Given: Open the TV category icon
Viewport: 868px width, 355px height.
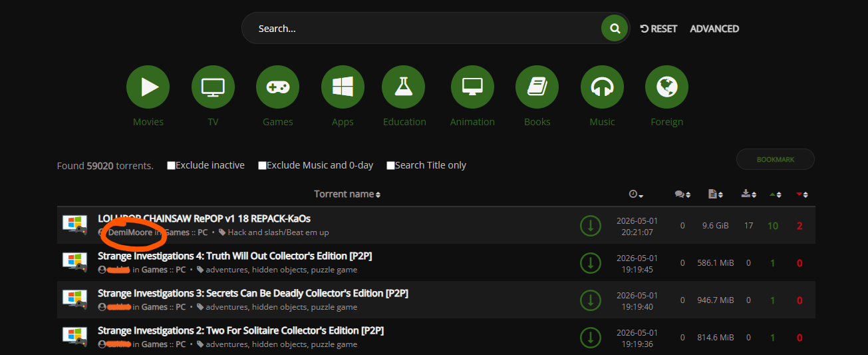Looking at the screenshot, I should coord(213,87).
